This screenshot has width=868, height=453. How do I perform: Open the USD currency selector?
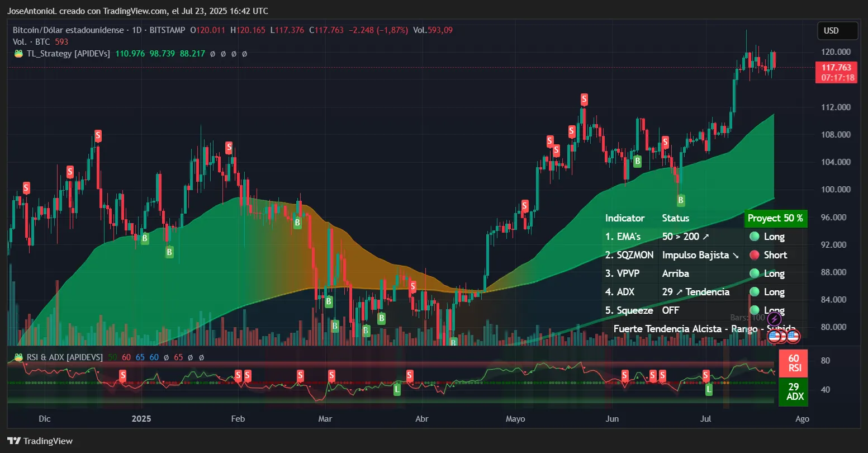coord(837,31)
